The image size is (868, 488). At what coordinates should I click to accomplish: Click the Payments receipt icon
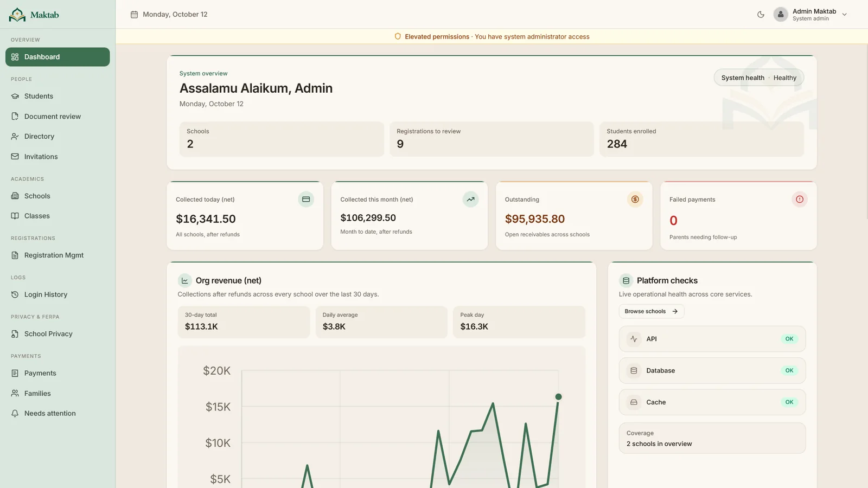coord(15,373)
